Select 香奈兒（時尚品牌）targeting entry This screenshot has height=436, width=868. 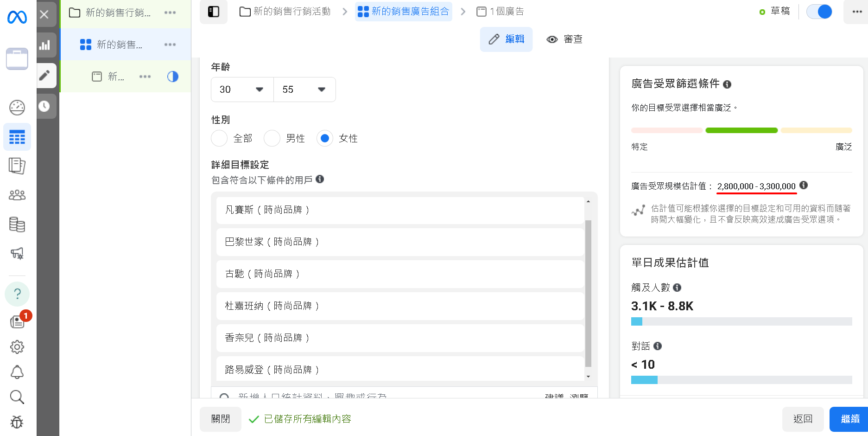coord(400,338)
